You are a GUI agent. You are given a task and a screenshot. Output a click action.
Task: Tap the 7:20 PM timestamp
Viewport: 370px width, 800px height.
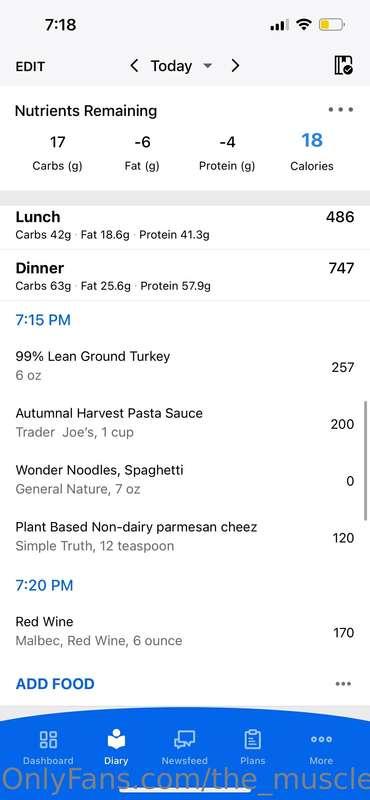(x=44, y=585)
